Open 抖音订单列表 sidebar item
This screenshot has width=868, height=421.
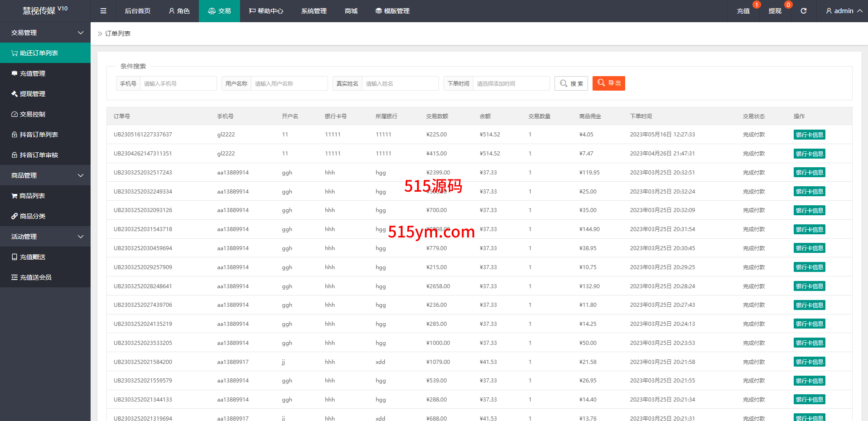click(39, 135)
